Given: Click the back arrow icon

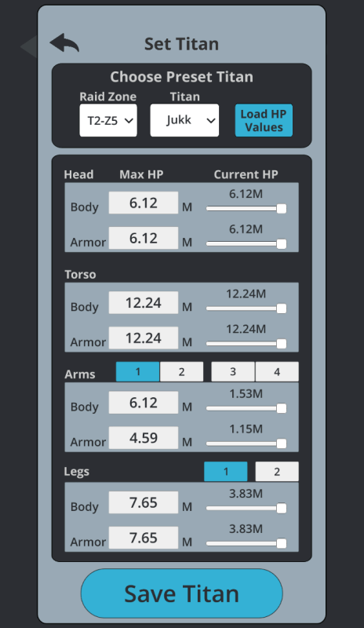Looking at the screenshot, I should click(64, 43).
